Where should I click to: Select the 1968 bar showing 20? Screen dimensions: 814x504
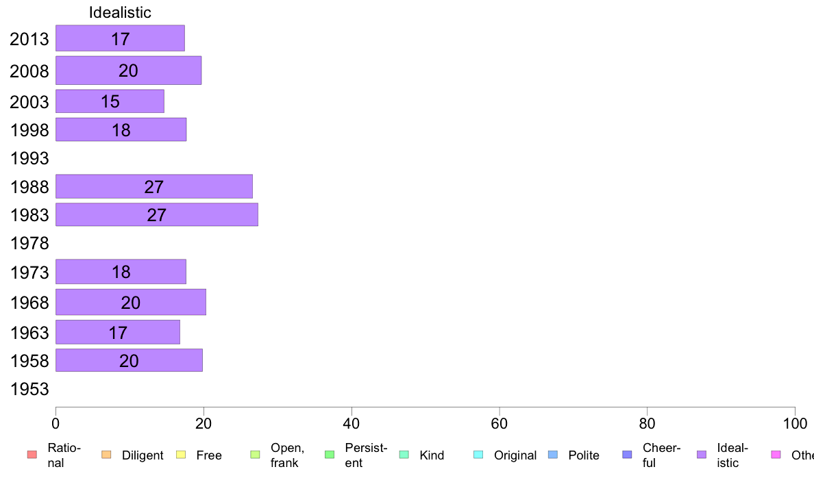131,302
